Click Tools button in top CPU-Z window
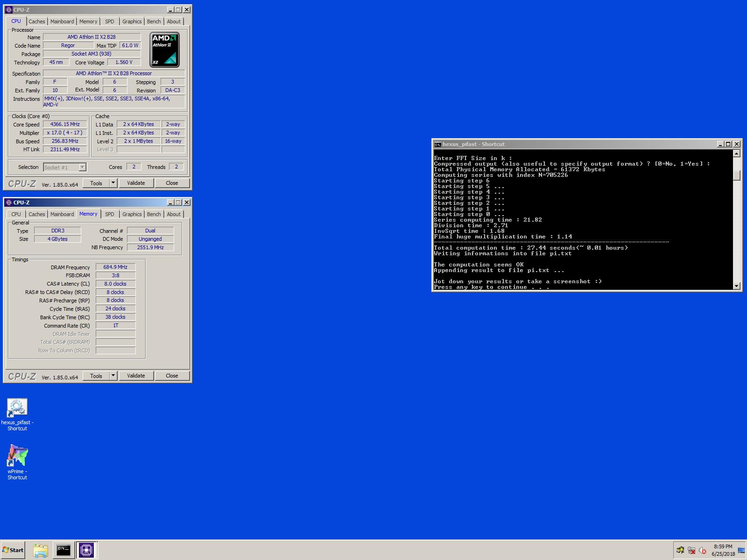This screenshot has width=747, height=560. pos(96,183)
